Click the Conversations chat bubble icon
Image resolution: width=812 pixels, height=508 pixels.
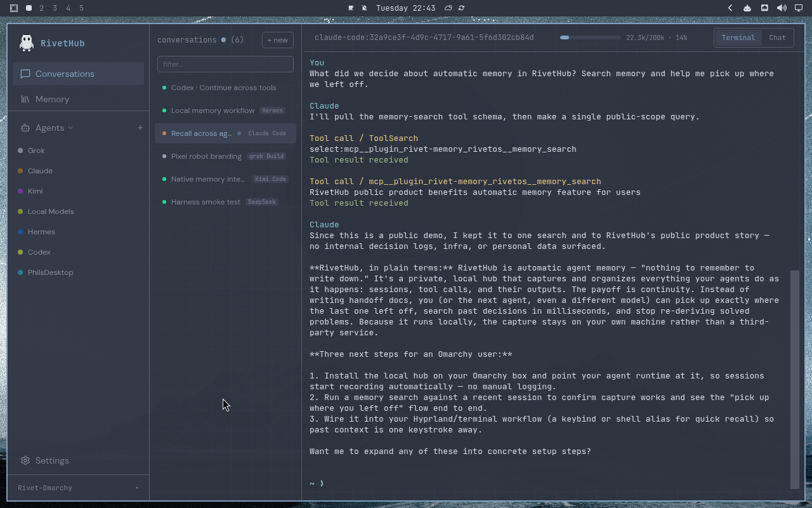coord(25,74)
